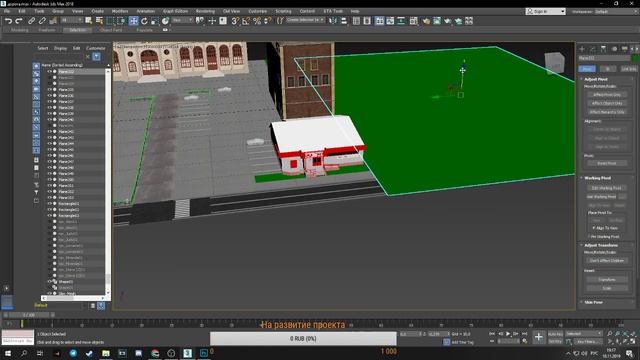The image size is (640, 360).
Task: Toggle the eye icon for Plane239
Action: point(50,113)
